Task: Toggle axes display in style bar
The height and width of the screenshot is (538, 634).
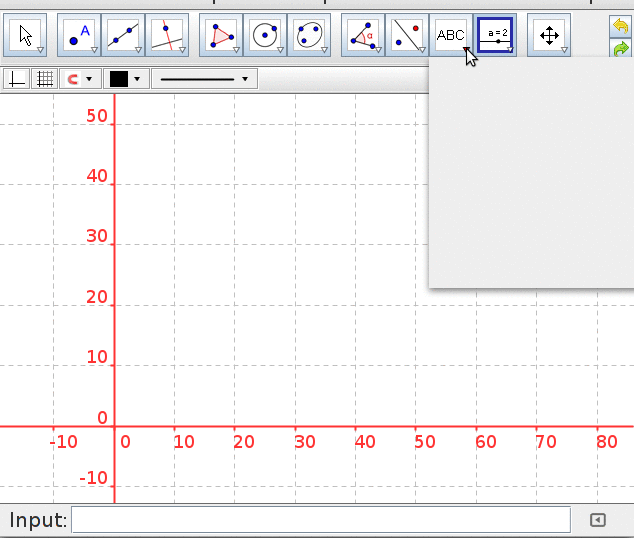Action: pyautogui.click(x=17, y=79)
